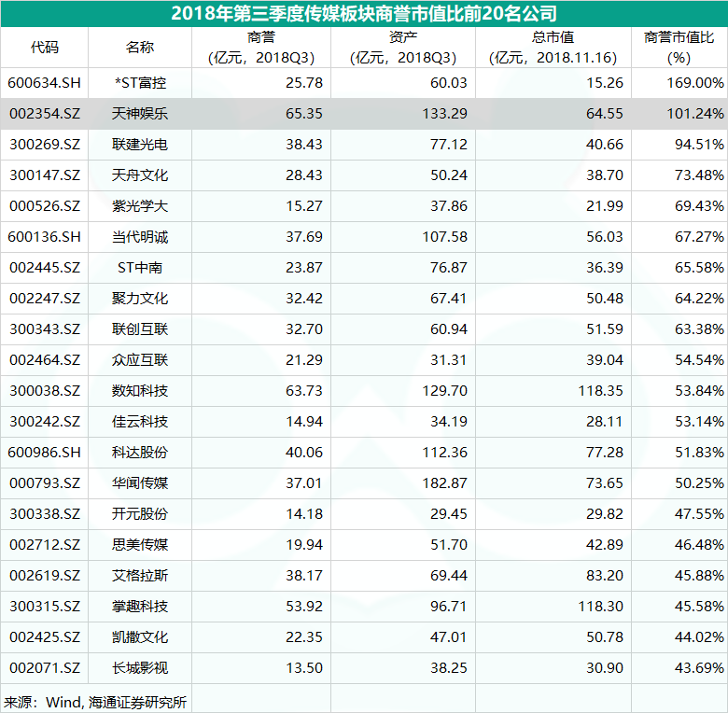Select the '名称' column header

tap(140, 48)
